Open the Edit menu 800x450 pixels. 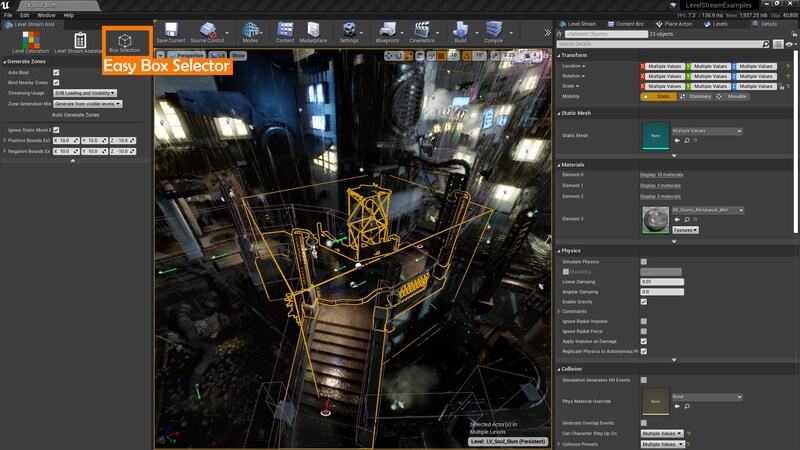tap(24, 15)
